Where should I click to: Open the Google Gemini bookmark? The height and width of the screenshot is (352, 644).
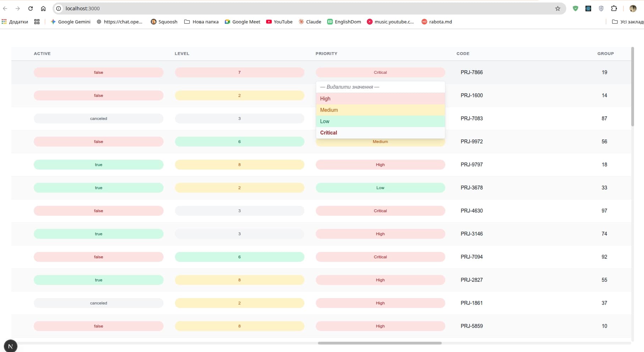tap(71, 22)
